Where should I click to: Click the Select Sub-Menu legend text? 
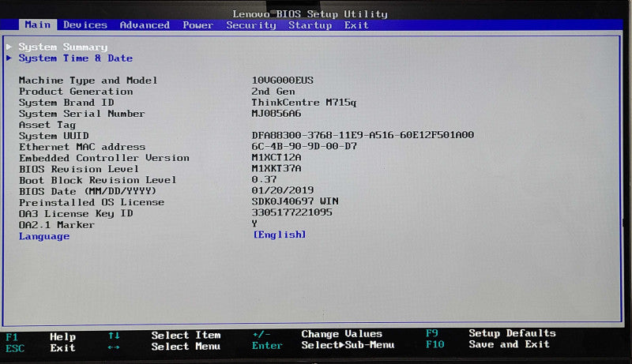pyautogui.click(x=348, y=345)
